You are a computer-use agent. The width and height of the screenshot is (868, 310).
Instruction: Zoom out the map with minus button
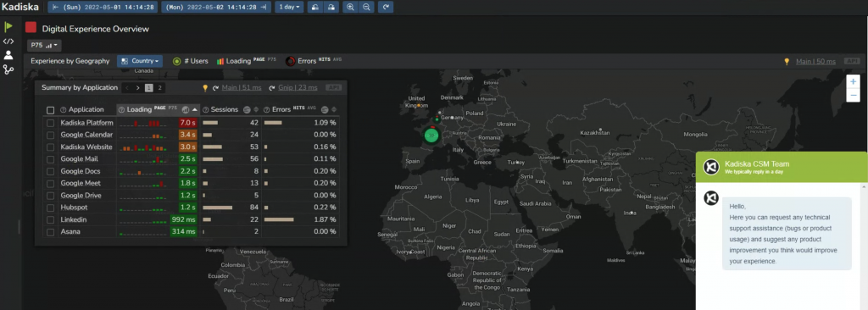(853, 96)
